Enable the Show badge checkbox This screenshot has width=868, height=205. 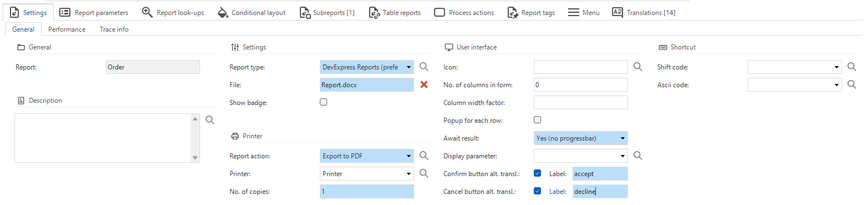(324, 102)
